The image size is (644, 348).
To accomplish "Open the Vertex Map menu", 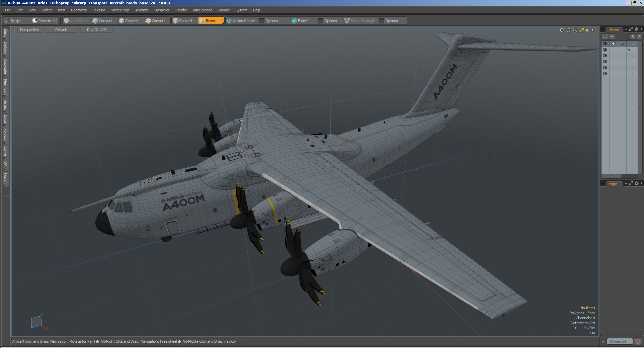I will (120, 10).
